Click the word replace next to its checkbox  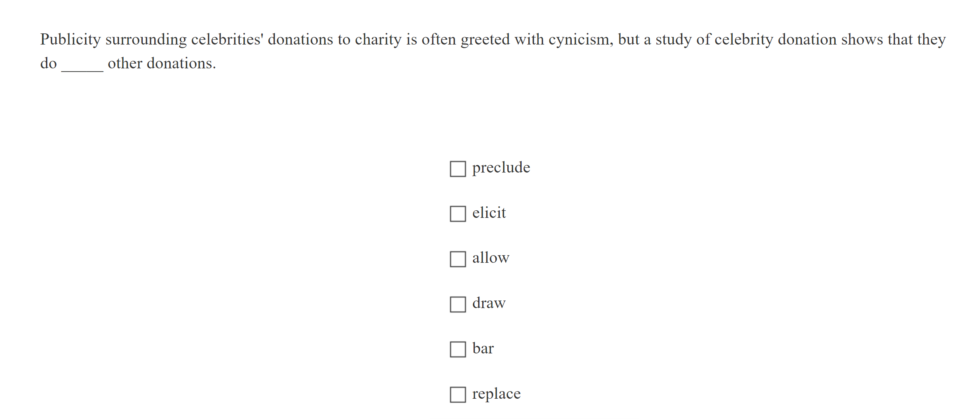496,394
